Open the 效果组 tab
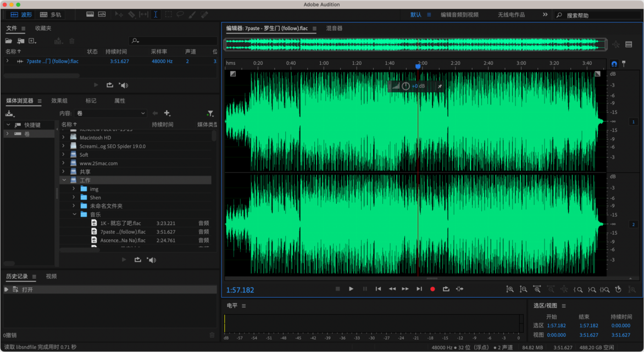 [59, 100]
